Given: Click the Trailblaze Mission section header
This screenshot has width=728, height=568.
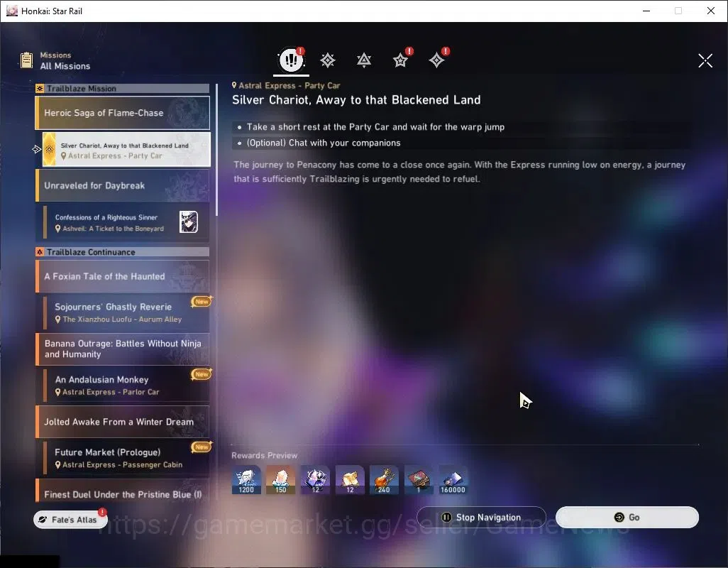Looking at the screenshot, I should click(123, 88).
